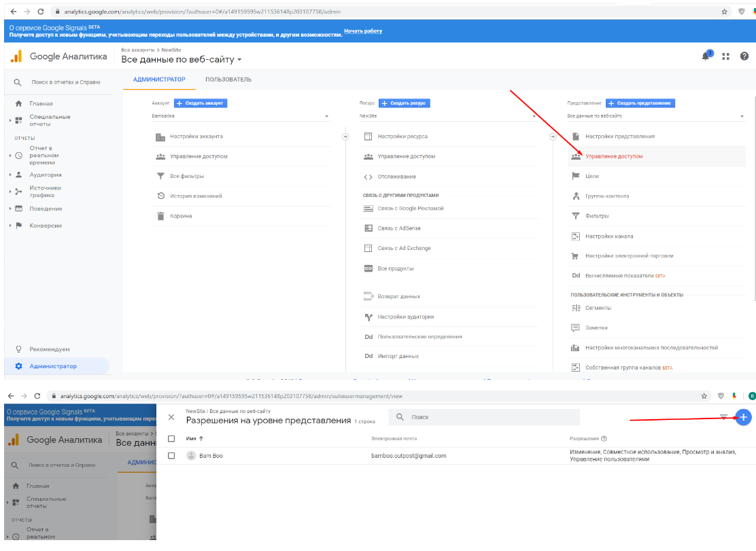Tick the select-all checkbox in header row
756x551 pixels.
171,438
